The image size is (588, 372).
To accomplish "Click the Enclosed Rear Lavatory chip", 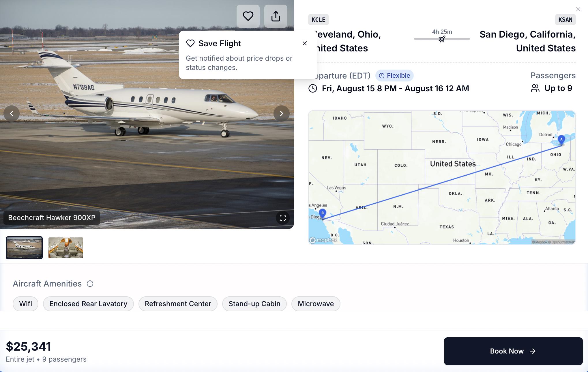I will 88,304.
